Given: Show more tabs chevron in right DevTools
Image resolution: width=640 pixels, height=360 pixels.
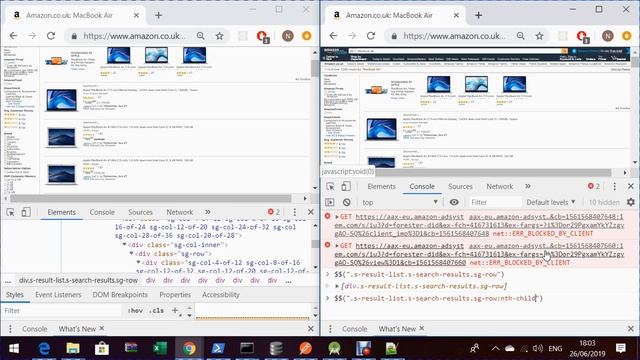Looking at the screenshot, I should tap(528, 187).
